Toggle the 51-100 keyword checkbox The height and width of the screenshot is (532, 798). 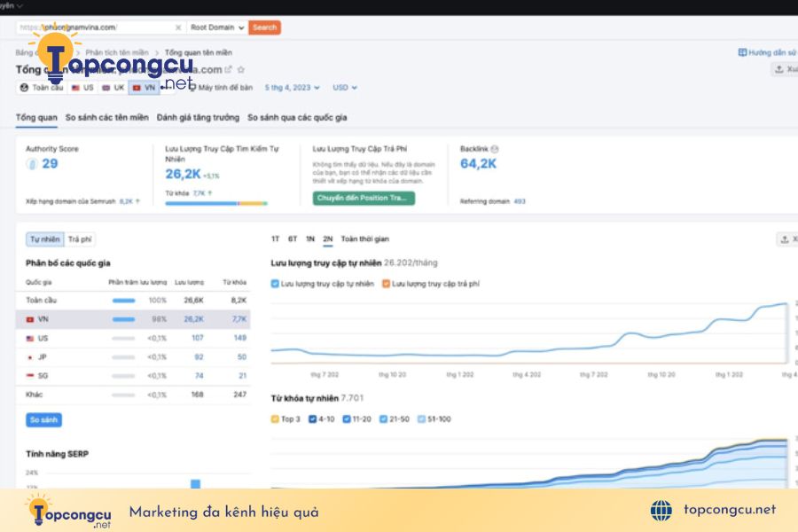click(421, 419)
